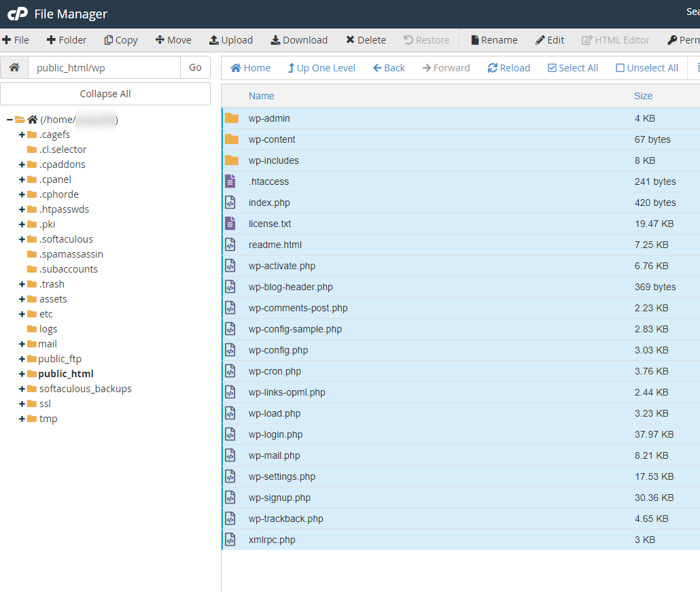Reload the file listing
This screenshot has height=592, width=700.
(x=509, y=68)
